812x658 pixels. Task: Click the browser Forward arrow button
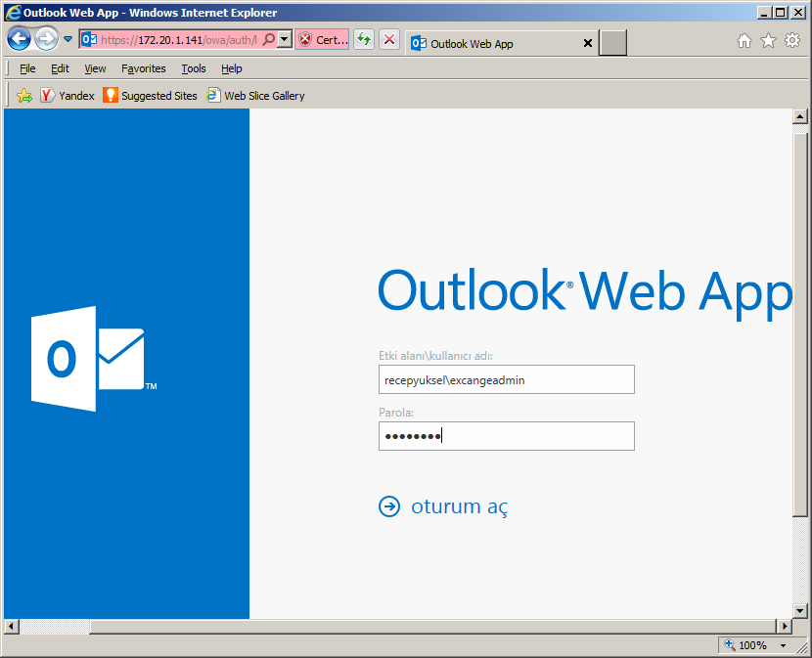tap(47, 39)
